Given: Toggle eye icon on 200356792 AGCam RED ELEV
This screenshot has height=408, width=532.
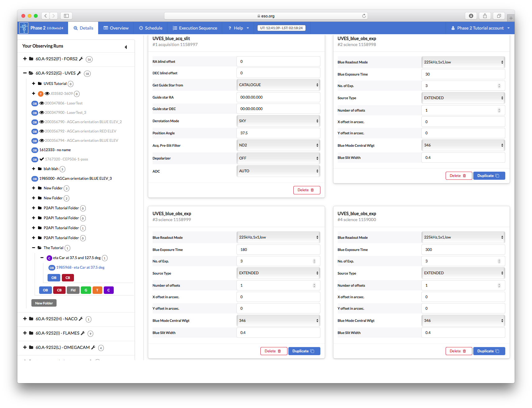Looking at the screenshot, I should click(42, 131).
